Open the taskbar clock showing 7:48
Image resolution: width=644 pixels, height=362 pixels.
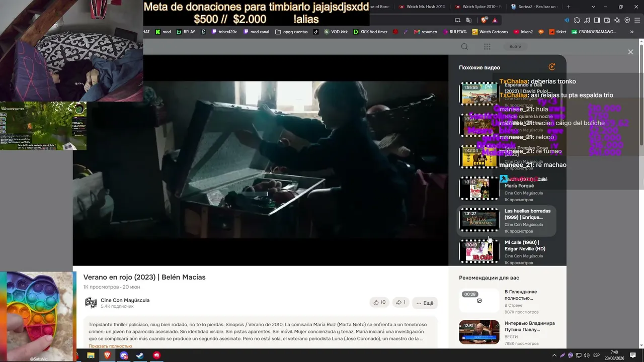click(614, 355)
